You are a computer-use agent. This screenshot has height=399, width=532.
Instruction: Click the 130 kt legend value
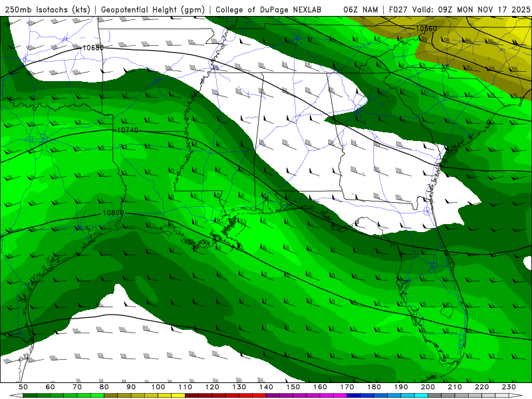coord(239,387)
